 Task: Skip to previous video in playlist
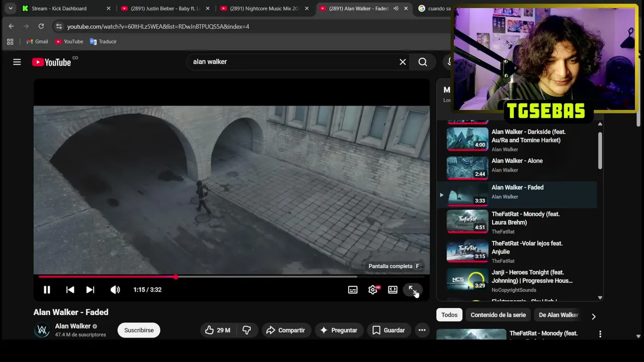pos(70,290)
